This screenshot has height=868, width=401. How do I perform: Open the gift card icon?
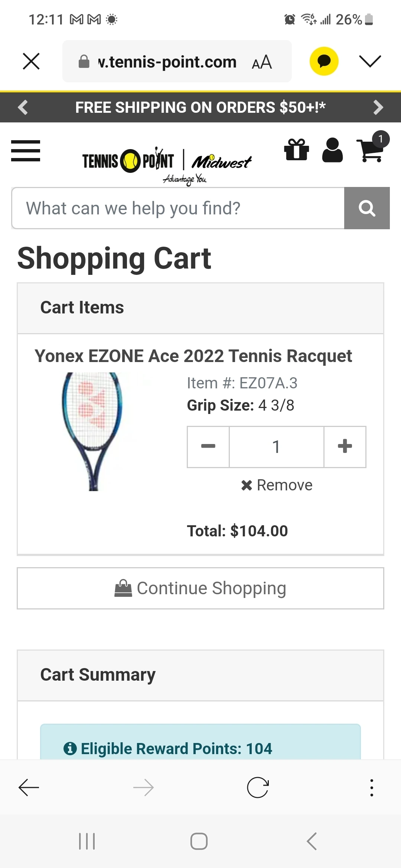[296, 149]
